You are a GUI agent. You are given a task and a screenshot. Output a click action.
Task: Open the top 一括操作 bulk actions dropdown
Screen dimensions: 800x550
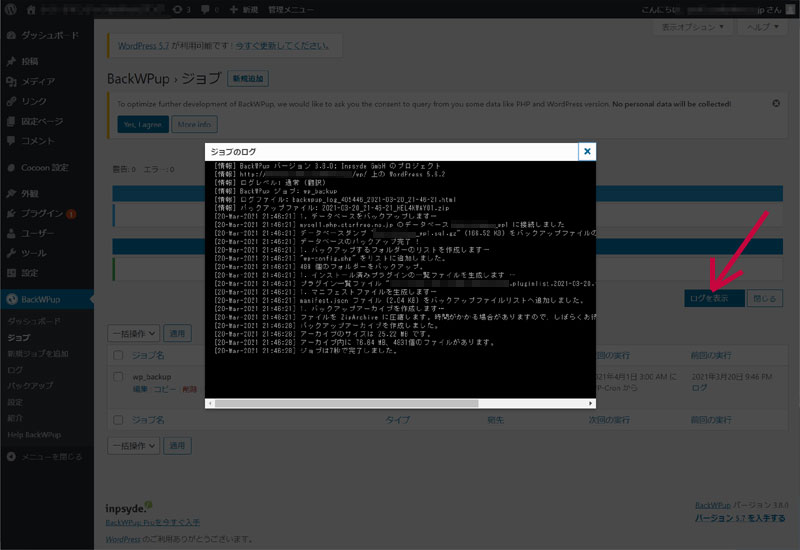[x=134, y=334]
